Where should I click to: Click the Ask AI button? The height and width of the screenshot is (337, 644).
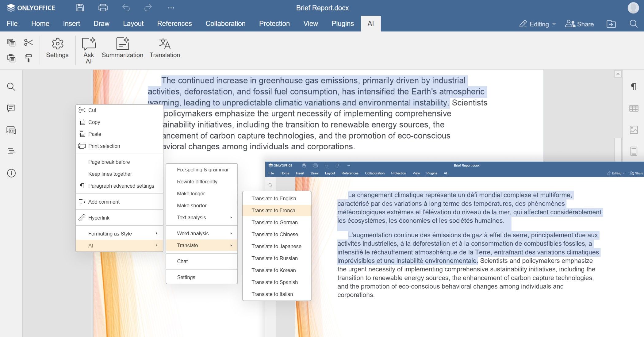[x=89, y=51]
